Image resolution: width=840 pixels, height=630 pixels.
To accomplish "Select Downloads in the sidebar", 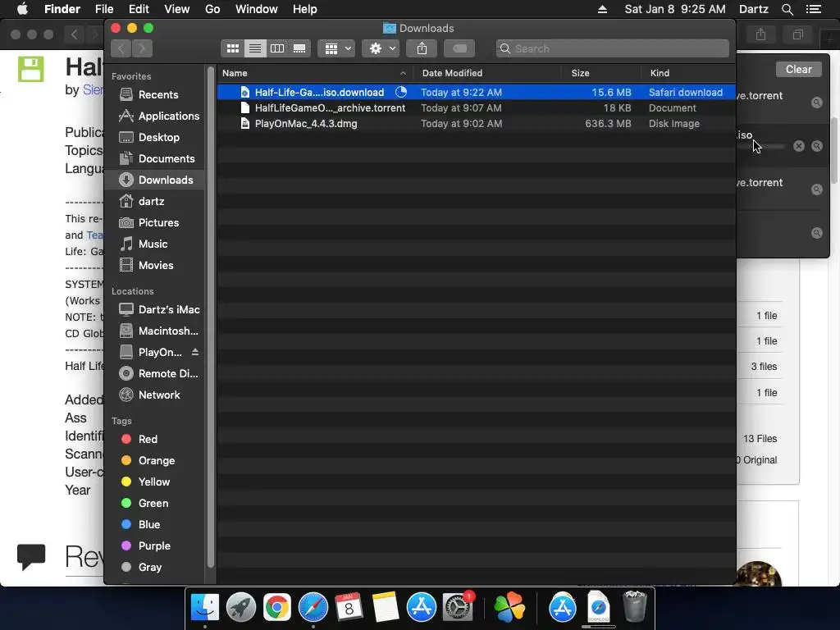I will click(x=155, y=180).
